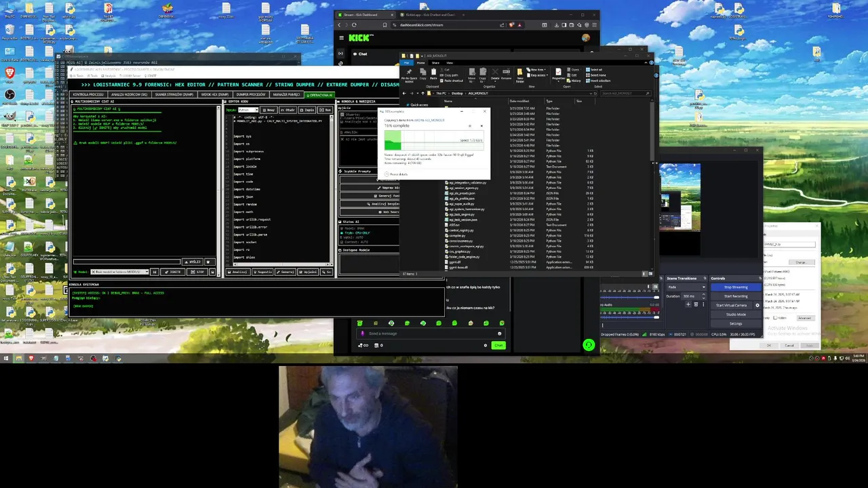The image size is (868, 488).
Task: Open DUMPER PROCESÓW tab
Action: click(251, 95)
